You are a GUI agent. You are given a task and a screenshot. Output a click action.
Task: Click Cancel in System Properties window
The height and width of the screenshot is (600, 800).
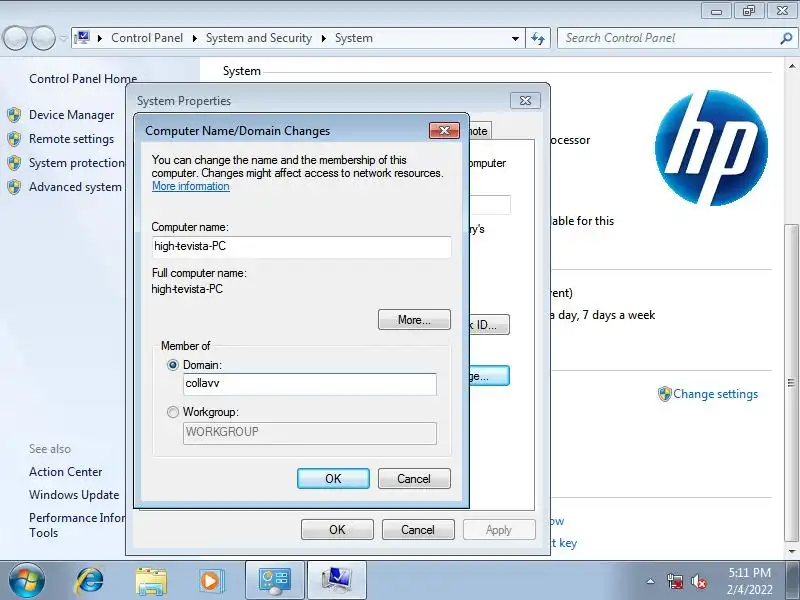[418, 530]
